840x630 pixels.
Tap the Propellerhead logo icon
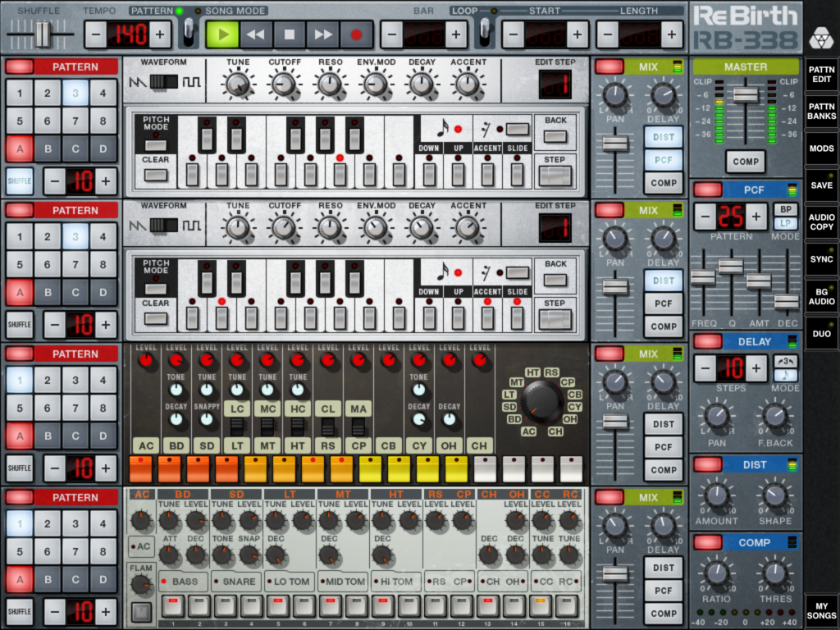click(820, 38)
